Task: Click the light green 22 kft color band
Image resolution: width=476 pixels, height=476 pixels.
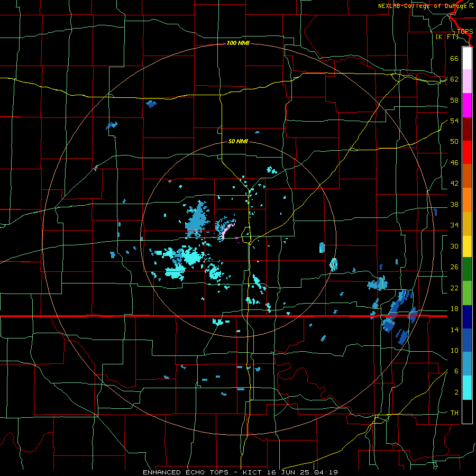Action: 467,292
